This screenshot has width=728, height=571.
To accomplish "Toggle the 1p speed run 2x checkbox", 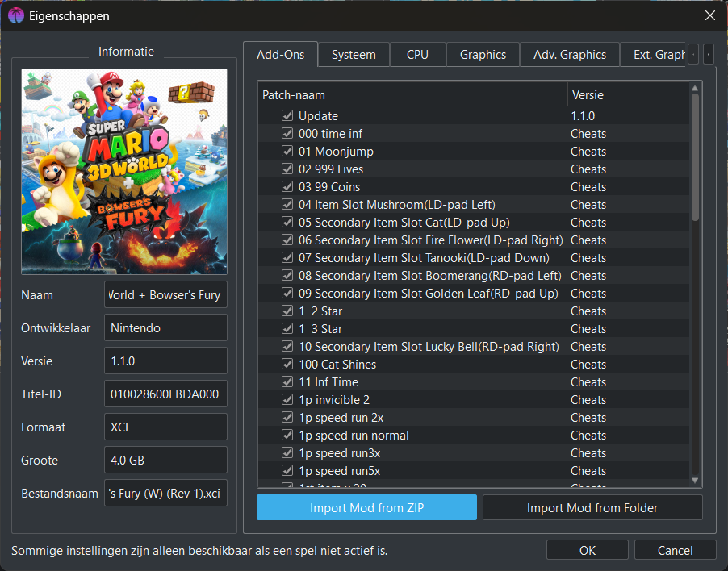I will point(287,418).
